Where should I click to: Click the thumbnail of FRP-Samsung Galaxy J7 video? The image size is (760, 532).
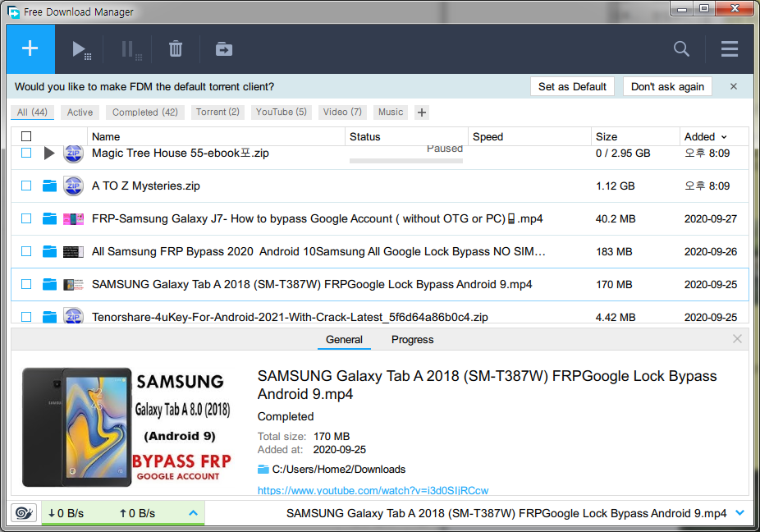pos(73,218)
